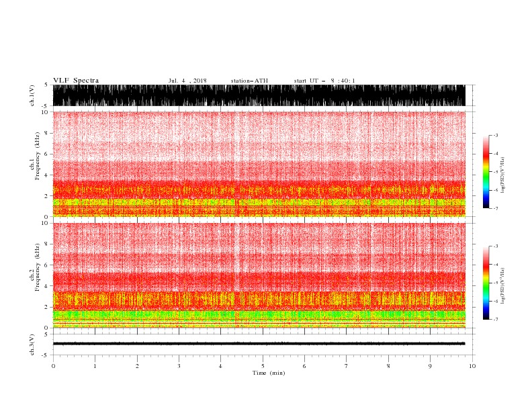
Task: Click the "-3" label on the lower color bar
Action: pyautogui.click(x=495, y=246)
